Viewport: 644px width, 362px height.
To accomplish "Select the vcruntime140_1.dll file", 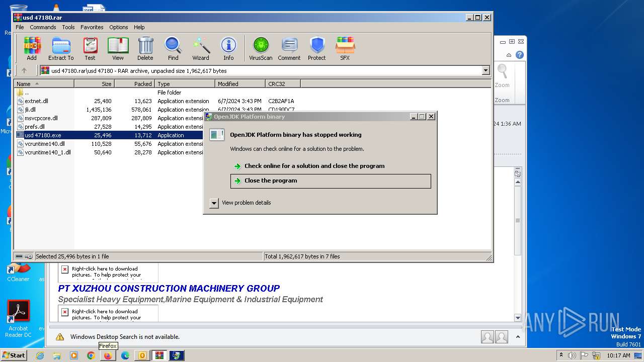I will (x=109, y=152).
